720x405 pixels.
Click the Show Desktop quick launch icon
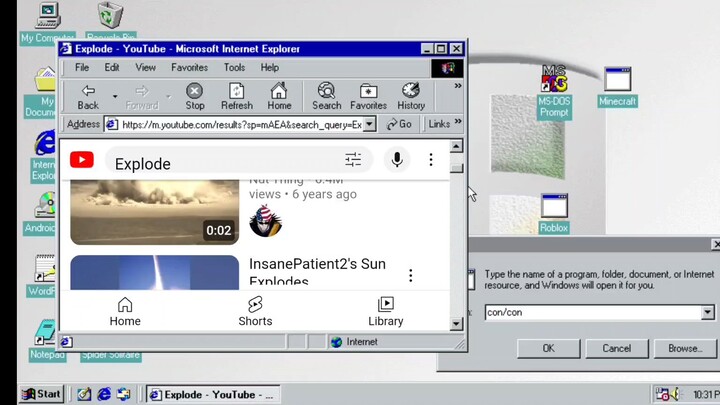coord(84,394)
